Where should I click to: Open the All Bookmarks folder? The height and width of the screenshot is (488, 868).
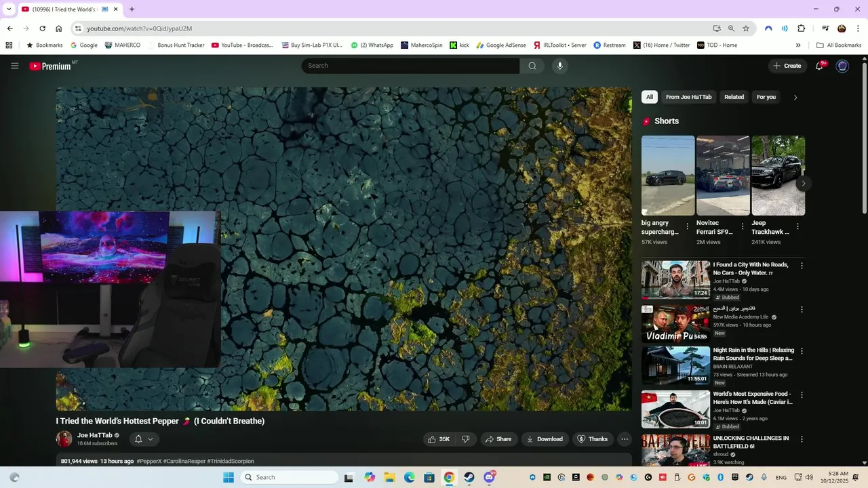[x=839, y=45]
